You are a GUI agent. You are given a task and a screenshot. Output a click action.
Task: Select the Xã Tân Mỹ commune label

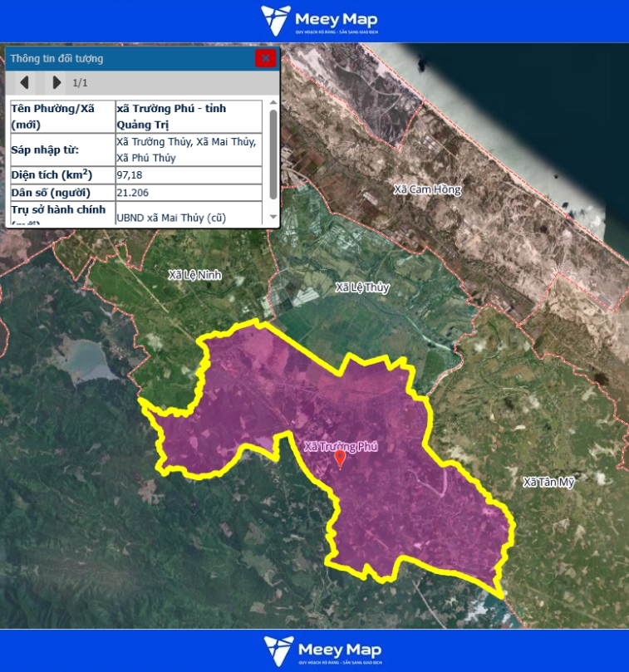[548, 482]
